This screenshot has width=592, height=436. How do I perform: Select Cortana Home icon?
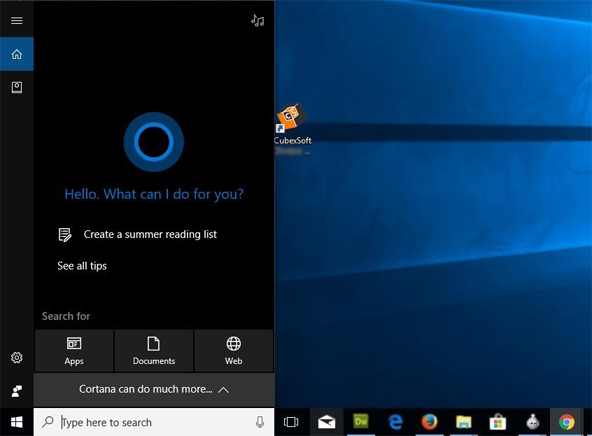(17, 54)
